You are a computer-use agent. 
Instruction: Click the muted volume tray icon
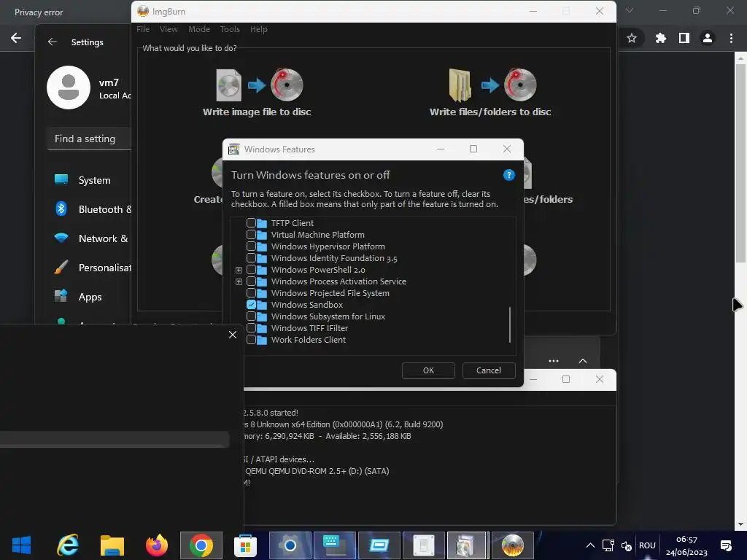click(x=627, y=545)
